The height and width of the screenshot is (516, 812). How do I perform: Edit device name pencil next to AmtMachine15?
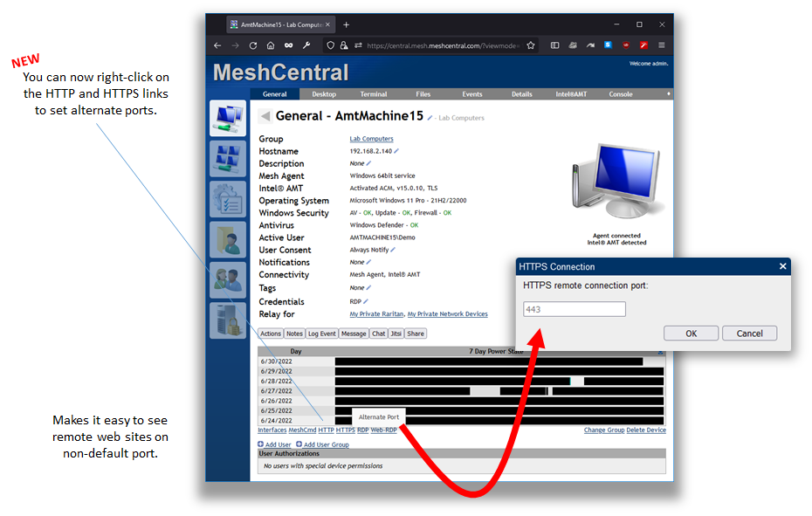click(430, 118)
